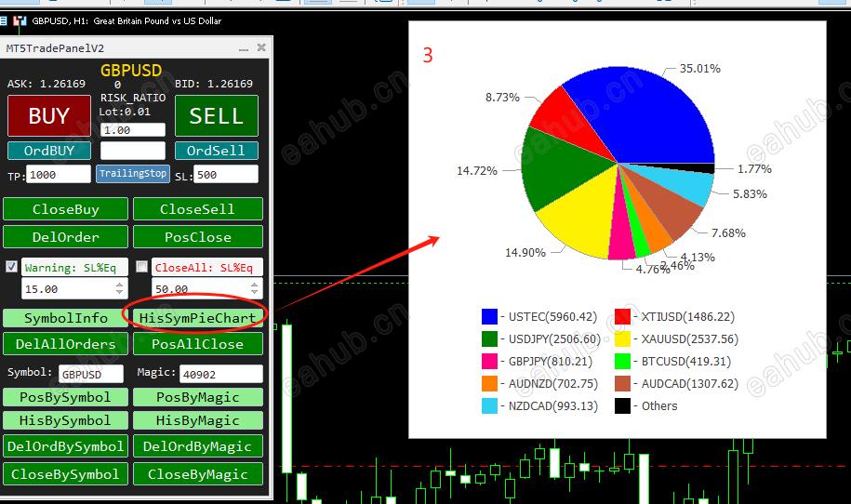Click the CloseSell button
Screen dimensions: 851x504
click(197, 209)
